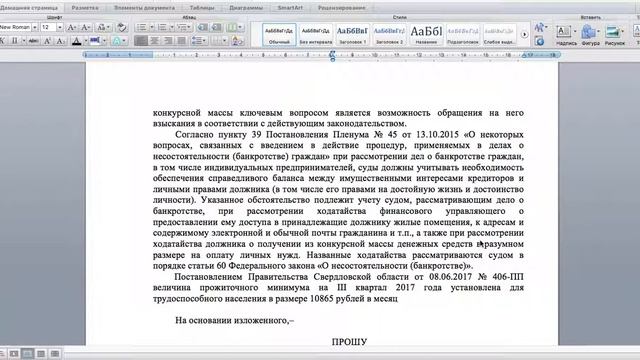640x360 pixels.
Task: Open the highlight color dropdown arrow
Action: pos(104,41)
